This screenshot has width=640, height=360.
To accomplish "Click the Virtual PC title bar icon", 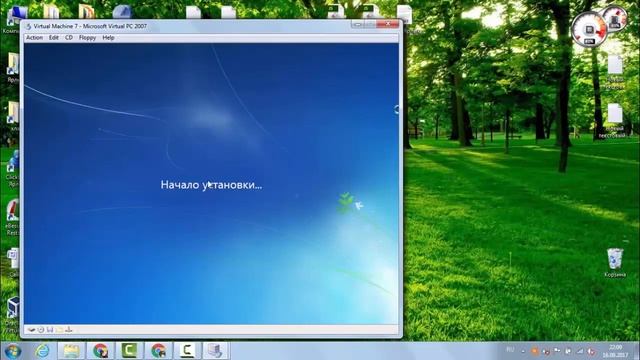I will [29, 26].
